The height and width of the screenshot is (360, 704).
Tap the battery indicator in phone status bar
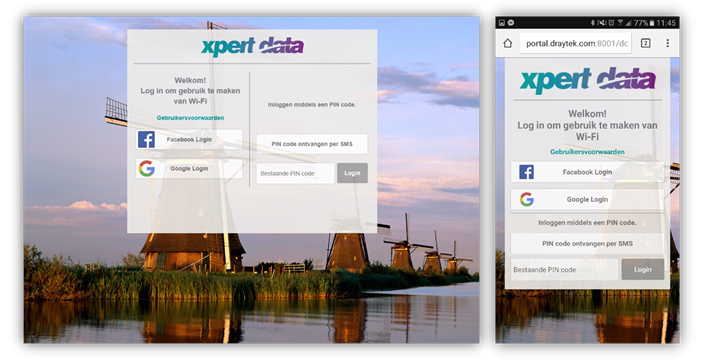[x=652, y=22]
